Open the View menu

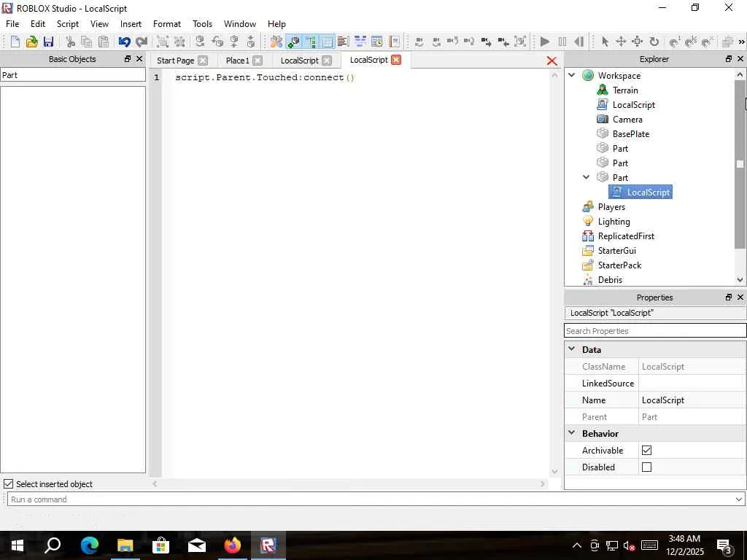(99, 24)
